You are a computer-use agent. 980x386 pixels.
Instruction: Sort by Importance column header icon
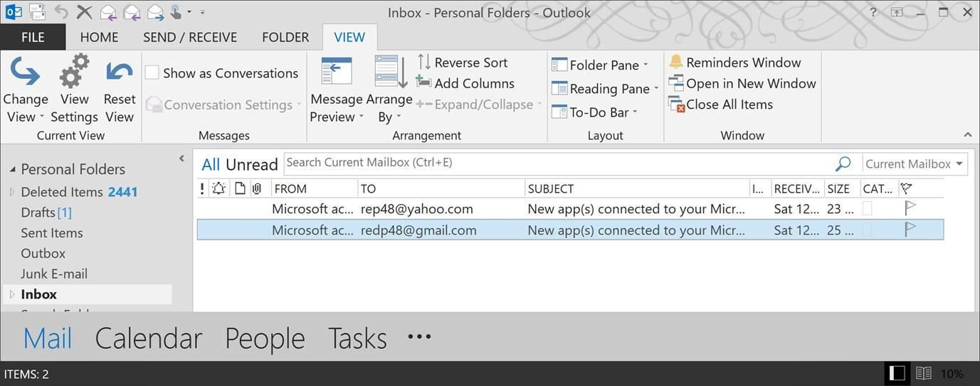point(202,188)
